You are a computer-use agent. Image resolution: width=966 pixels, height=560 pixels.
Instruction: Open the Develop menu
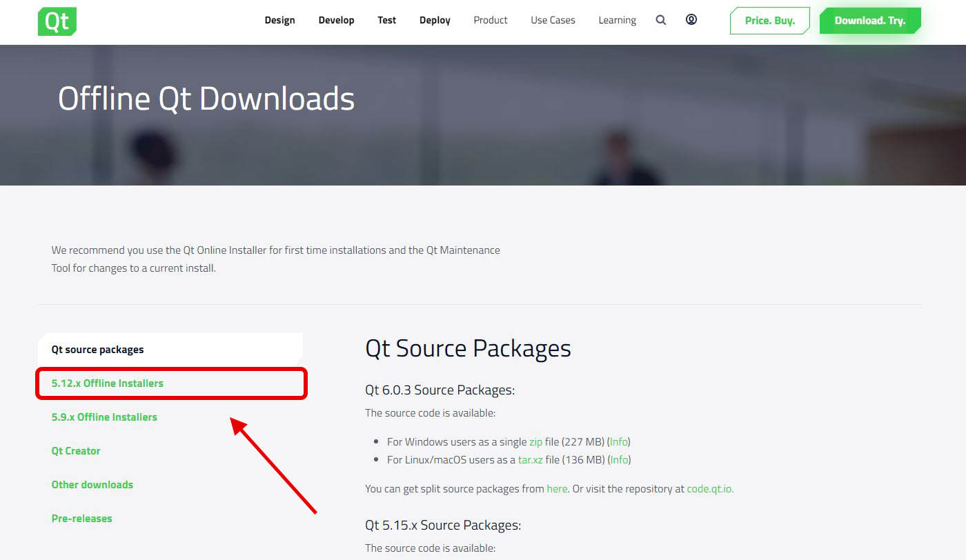pyautogui.click(x=336, y=20)
